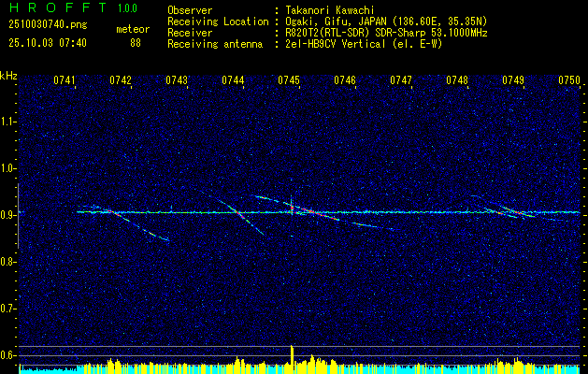Select the version number 1.0.0
This screenshot has width=588, height=374.
[x=127, y=7]
